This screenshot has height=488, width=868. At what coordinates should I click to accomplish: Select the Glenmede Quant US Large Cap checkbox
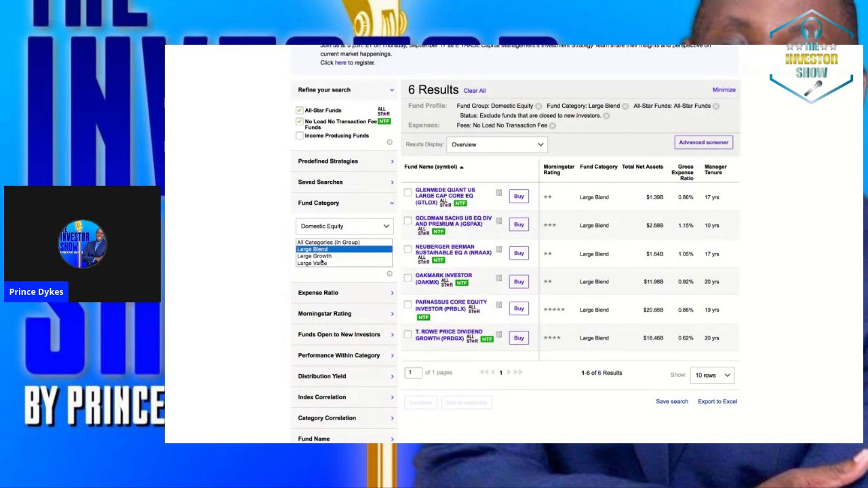click(408, 193)
